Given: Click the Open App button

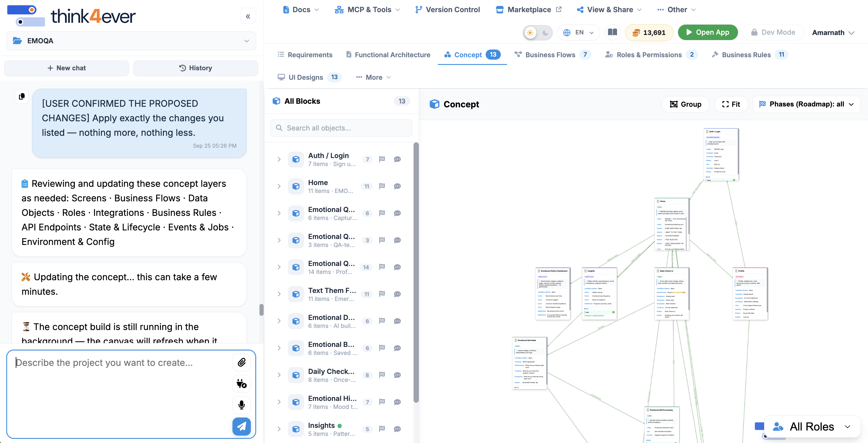Looking at the screenshot, I should point(708,32).
